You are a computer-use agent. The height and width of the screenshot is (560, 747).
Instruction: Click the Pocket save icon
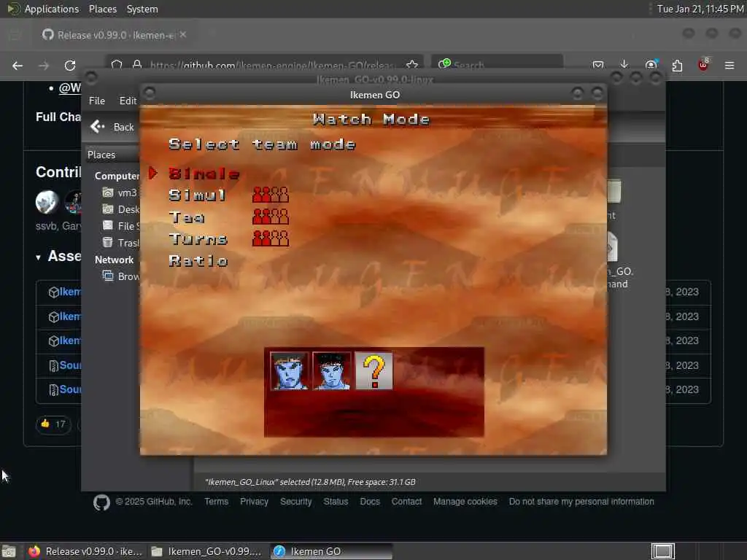tap(598, 65)
